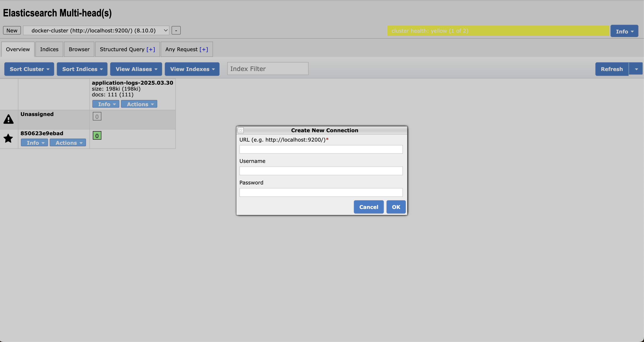Switch to the Indices tab

(49, 49)
